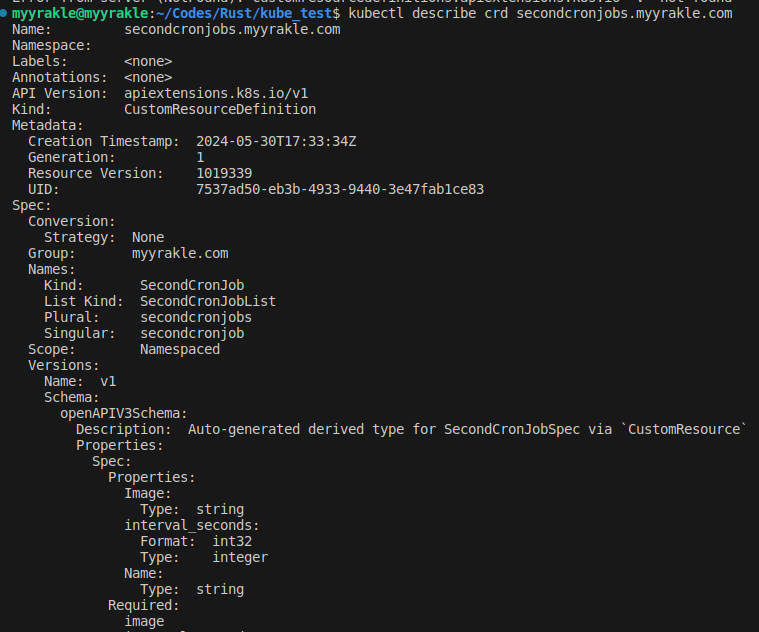Click the Format value int32
The height and width of the screenshot is (632, 759).
pos(232,541)
